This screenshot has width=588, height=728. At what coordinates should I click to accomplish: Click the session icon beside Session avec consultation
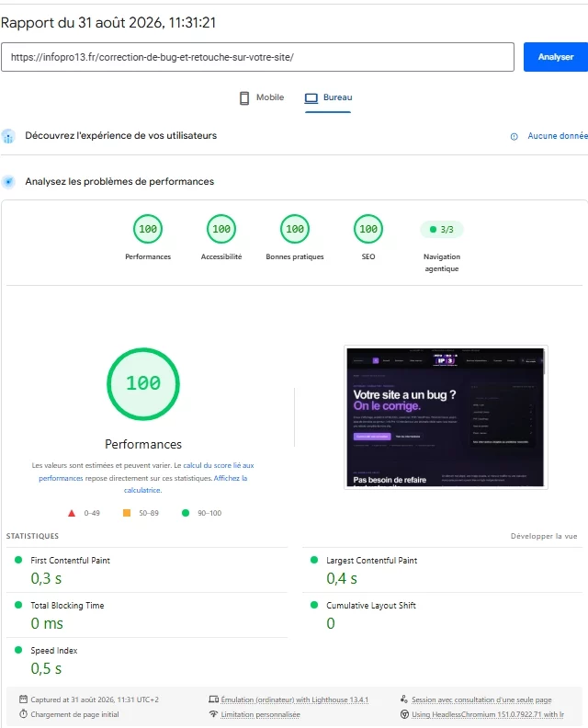tap(403, 700)
